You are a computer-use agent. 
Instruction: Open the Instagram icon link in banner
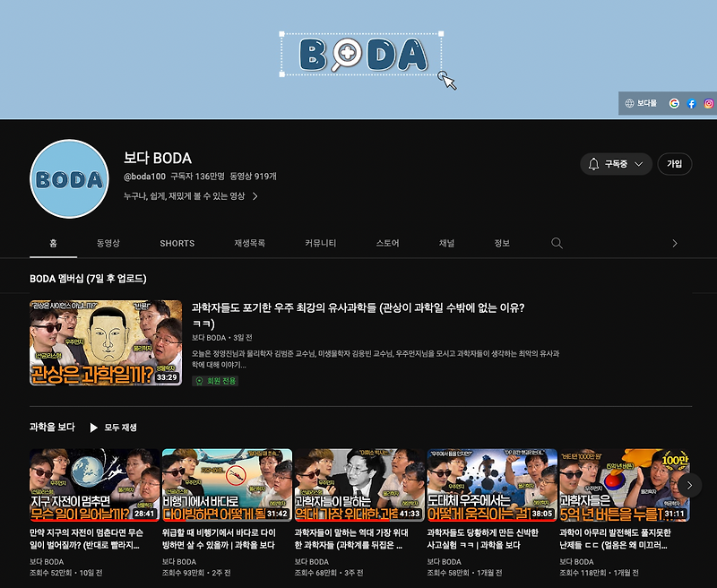coord(709,103)
